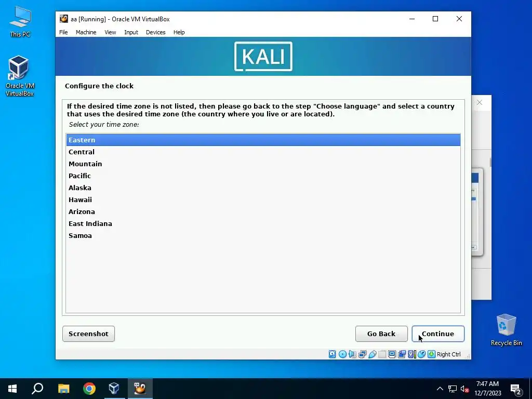532x399 pixels.
Task: Select the Arizona time zone
Action: [x=263, y=212]
